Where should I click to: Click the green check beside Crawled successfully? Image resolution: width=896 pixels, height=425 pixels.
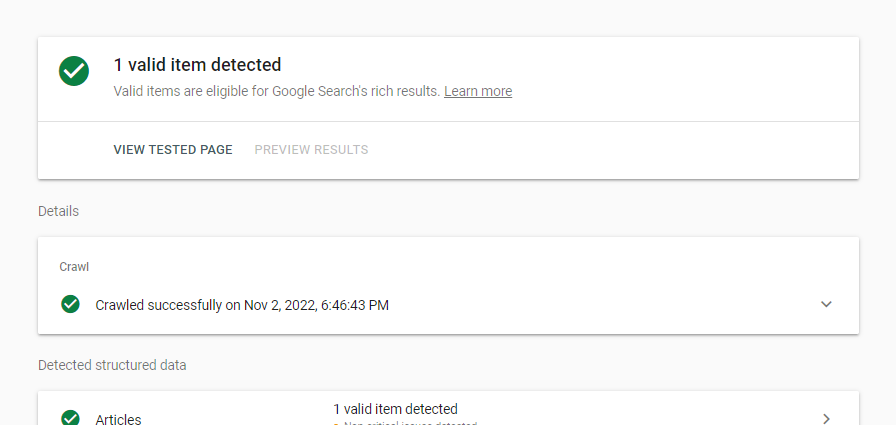70,304
